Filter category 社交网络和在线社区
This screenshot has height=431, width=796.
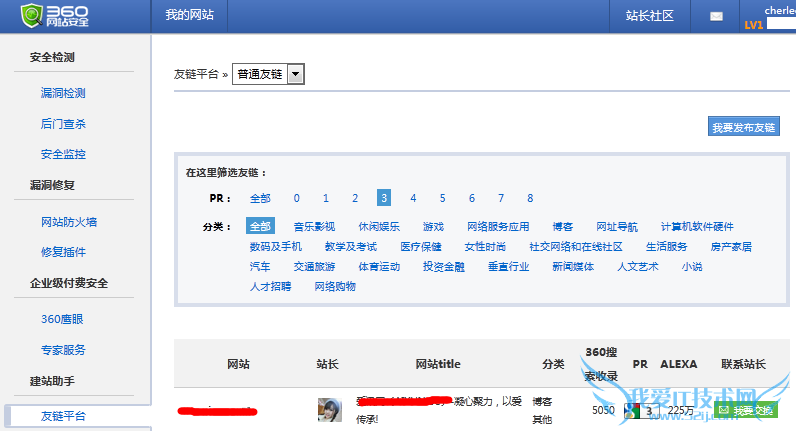coord(576,247)
